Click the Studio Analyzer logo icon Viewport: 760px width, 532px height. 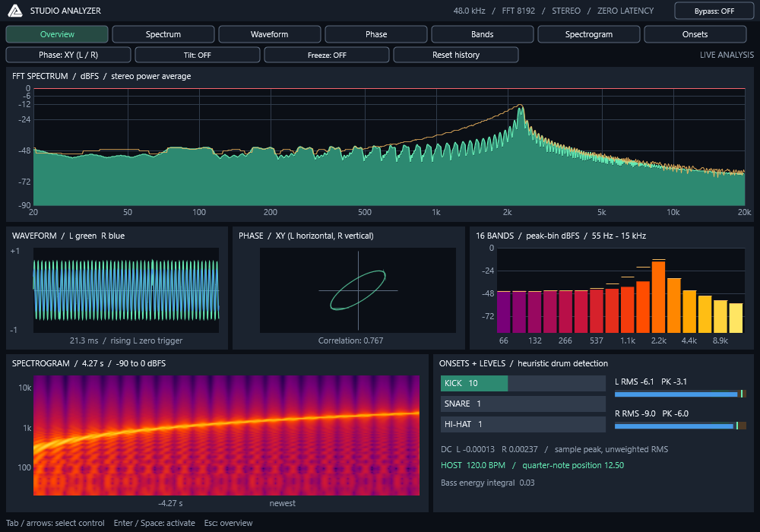pos(15,11)
